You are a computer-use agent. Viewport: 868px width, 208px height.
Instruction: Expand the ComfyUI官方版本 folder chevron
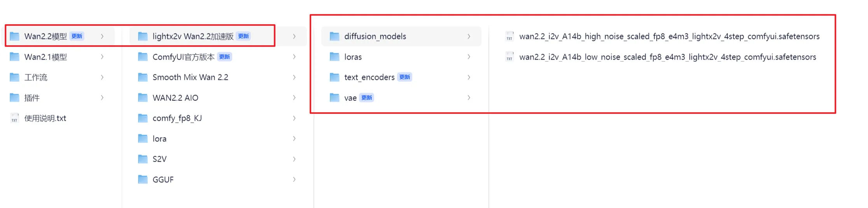tap(294, 57)
